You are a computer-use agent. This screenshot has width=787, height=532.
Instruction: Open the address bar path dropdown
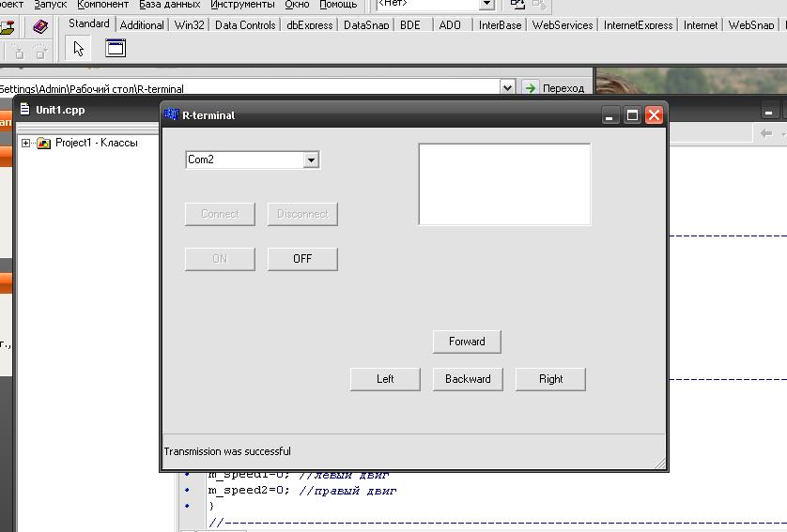coord(508,88)
